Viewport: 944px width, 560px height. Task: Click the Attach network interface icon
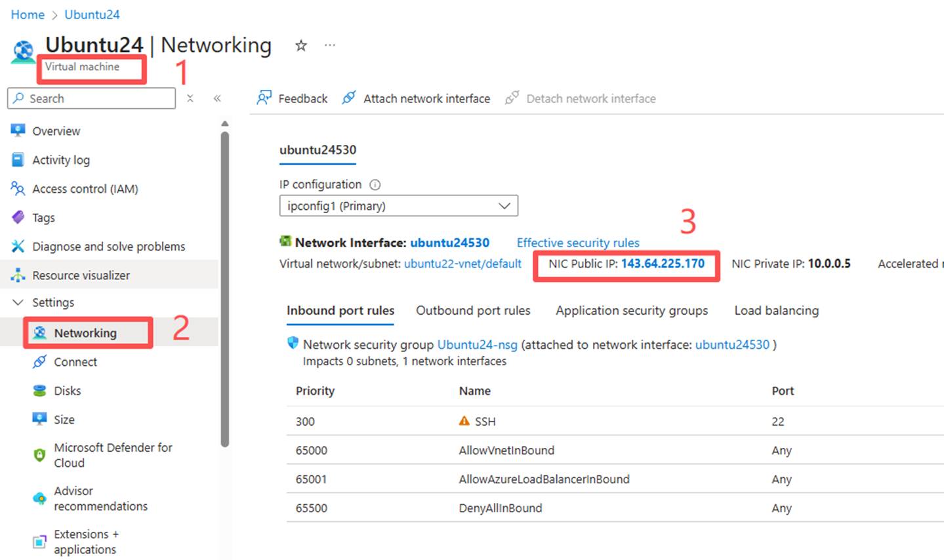point(349,98)
